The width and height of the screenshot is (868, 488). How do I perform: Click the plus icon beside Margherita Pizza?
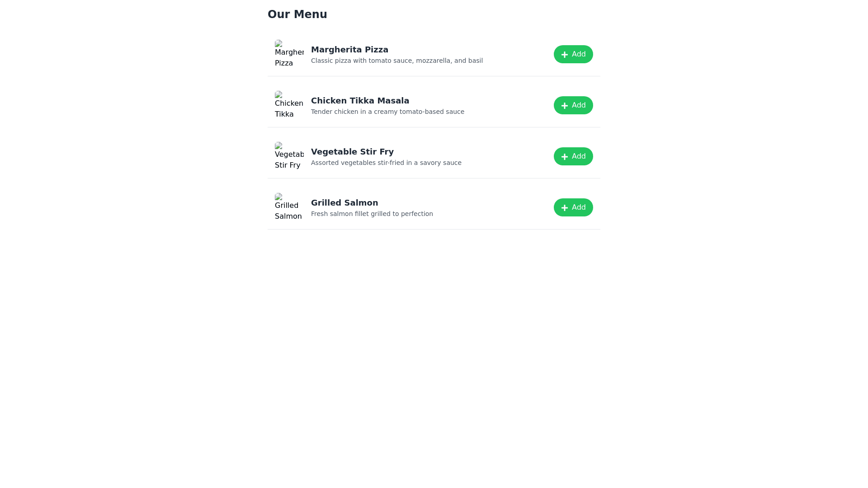(x=564, y=55)
